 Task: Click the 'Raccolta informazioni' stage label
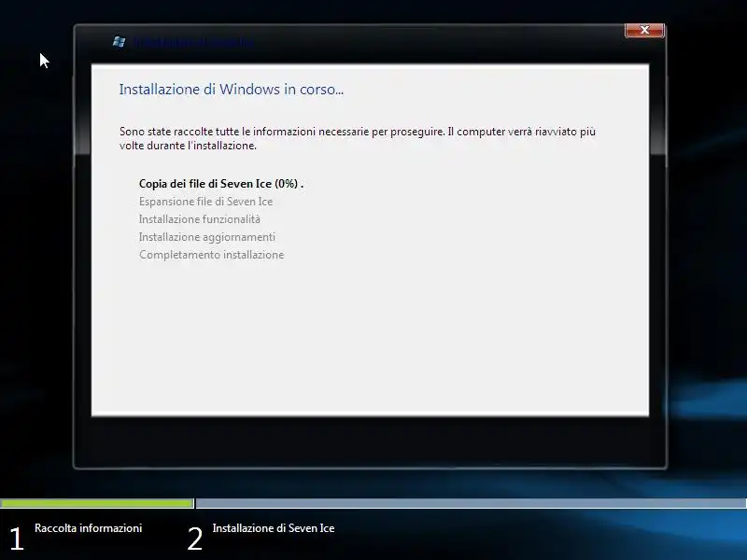(88, 528)
